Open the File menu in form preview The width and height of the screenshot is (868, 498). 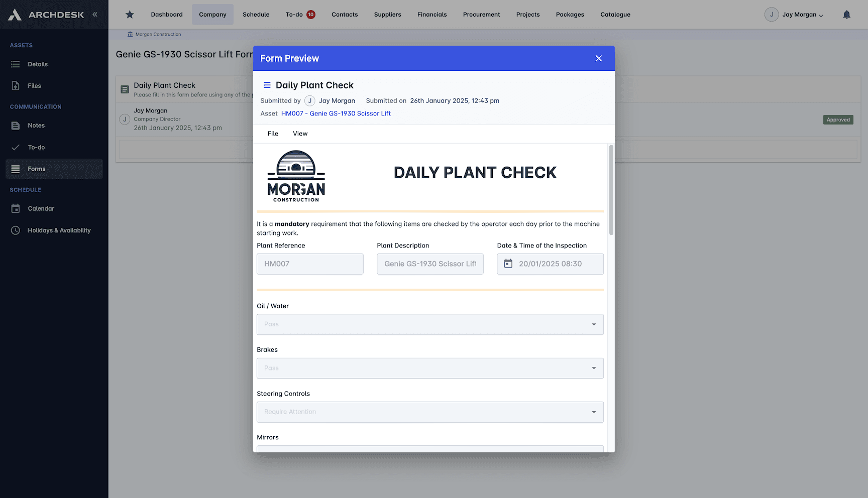pyautogui.click(x=273, y=134)
